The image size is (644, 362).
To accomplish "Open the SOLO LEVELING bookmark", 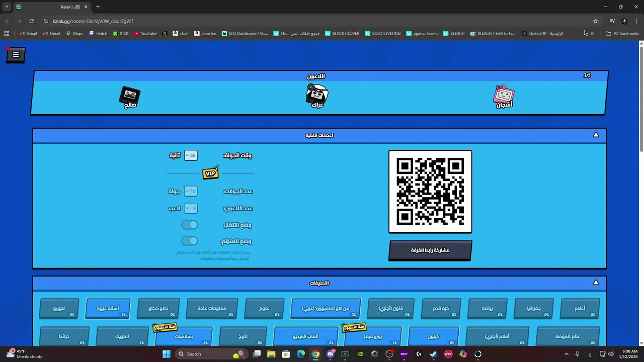I will click(382, 34).
